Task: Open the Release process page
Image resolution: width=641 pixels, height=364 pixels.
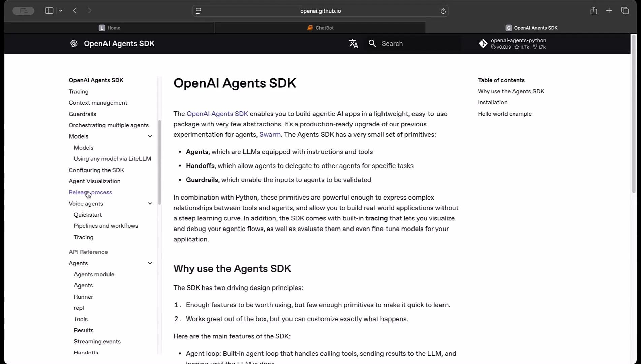Action: tap(90, 192)
